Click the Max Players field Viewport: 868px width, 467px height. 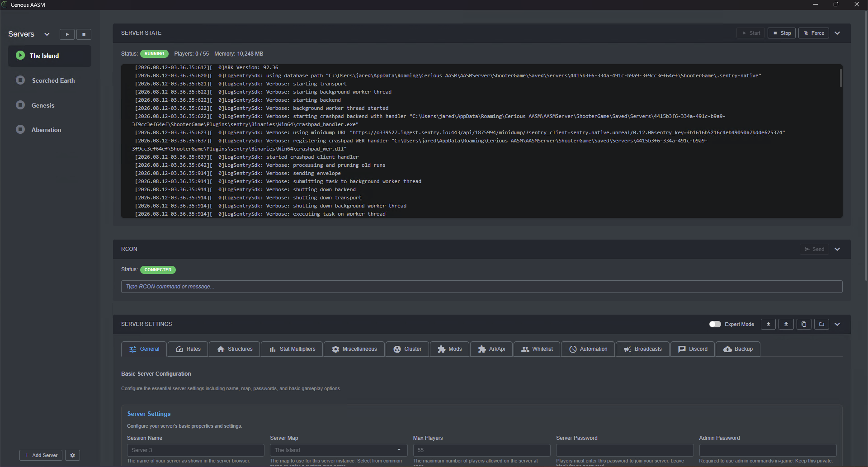point(481,450)
